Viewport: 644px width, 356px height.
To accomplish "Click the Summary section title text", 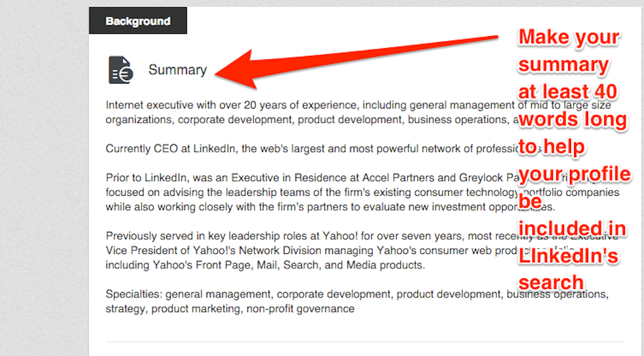I will point(177,69).
